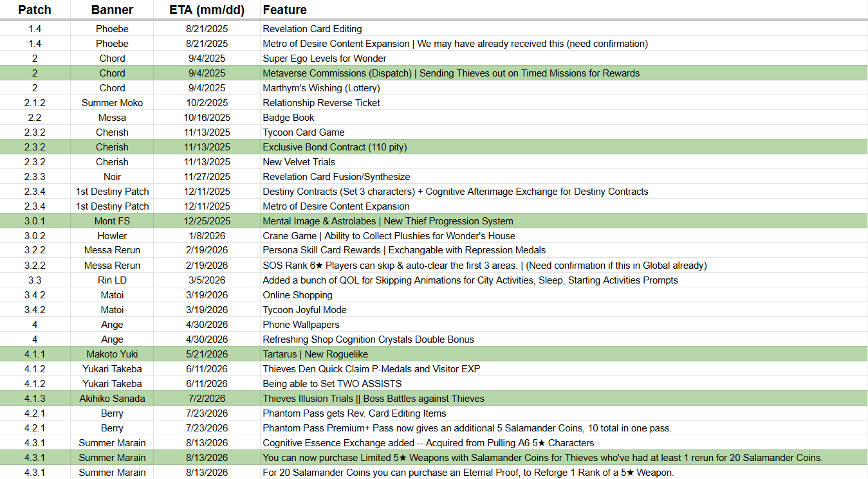The height and width of the screenshot is (479, 868).
Task: Click the Mont FS banner cell
Action: (x=112, y=221)
